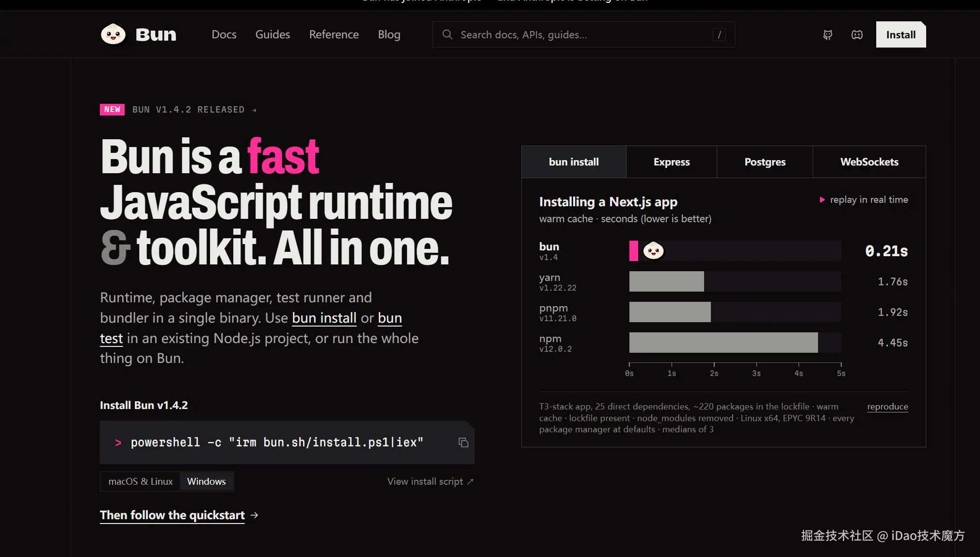Open the Docs menu item
The width and height of the screenshot is (980, 557).
(x=224, y=34)
